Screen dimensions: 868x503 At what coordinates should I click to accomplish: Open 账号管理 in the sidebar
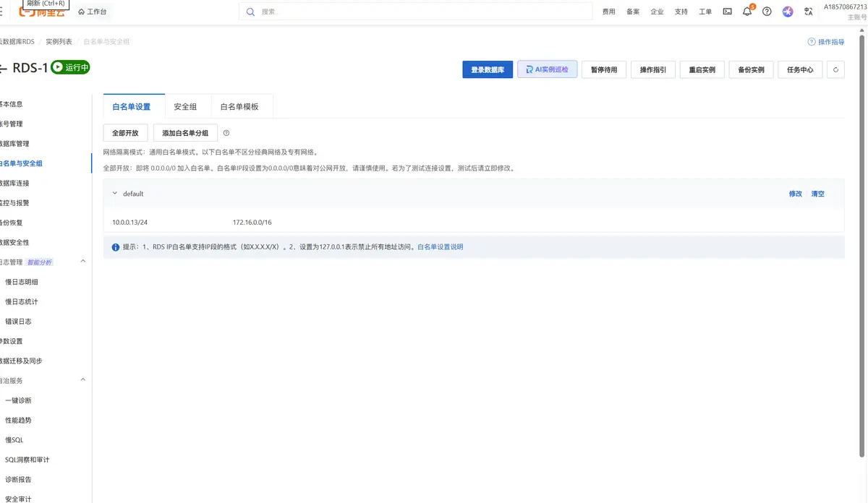coord(12,124)
